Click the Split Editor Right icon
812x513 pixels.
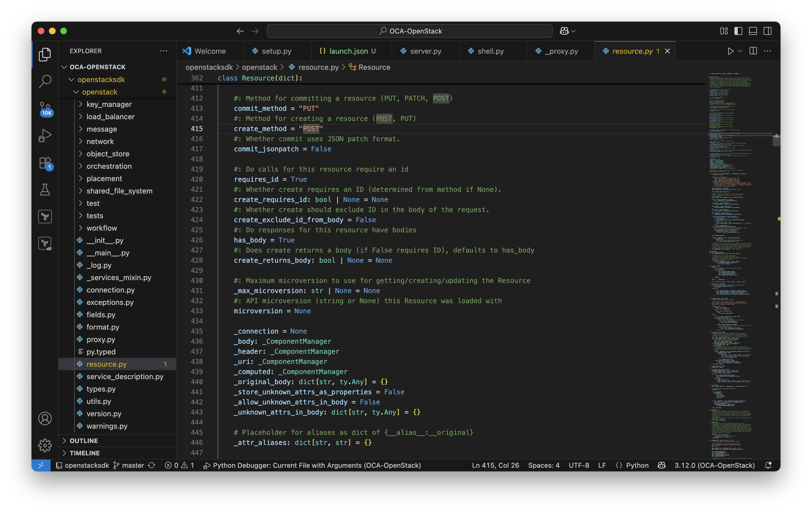(x=753, y=51)
